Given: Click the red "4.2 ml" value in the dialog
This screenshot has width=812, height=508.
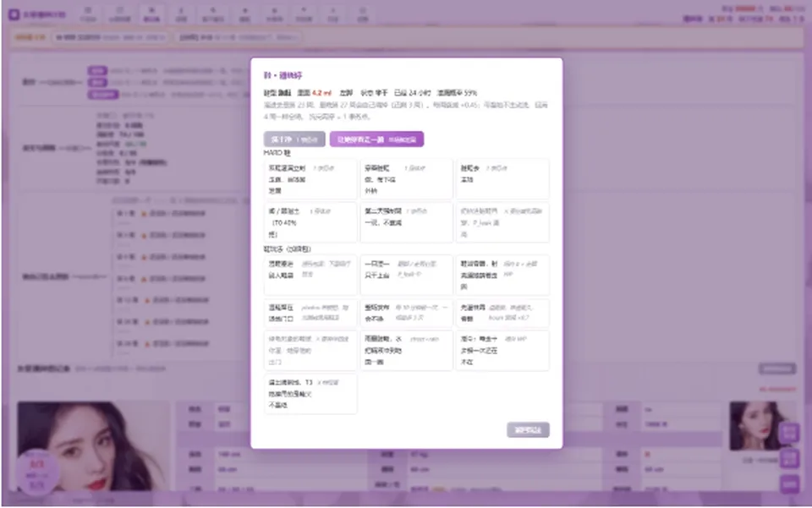Looking at the screenshot, I should pyautogui.click(x=321, y=93).
